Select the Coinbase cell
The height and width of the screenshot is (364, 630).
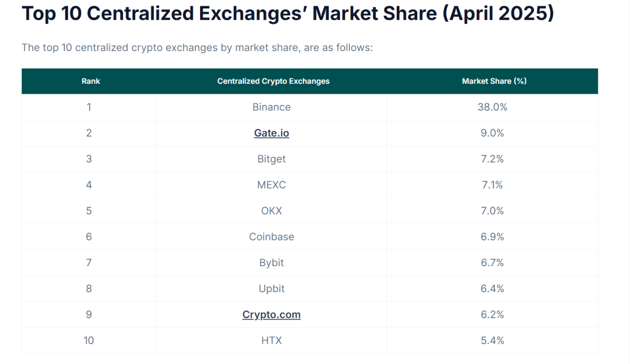point(271,237)
